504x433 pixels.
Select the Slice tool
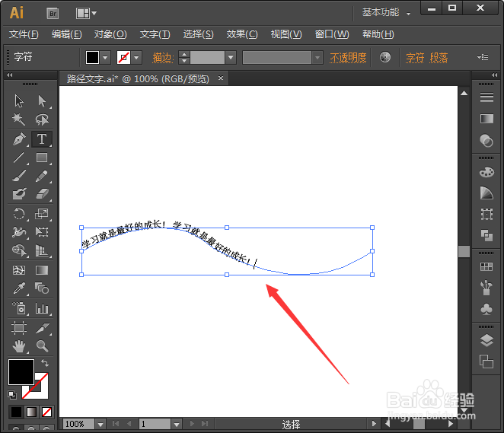pos(42,328)
